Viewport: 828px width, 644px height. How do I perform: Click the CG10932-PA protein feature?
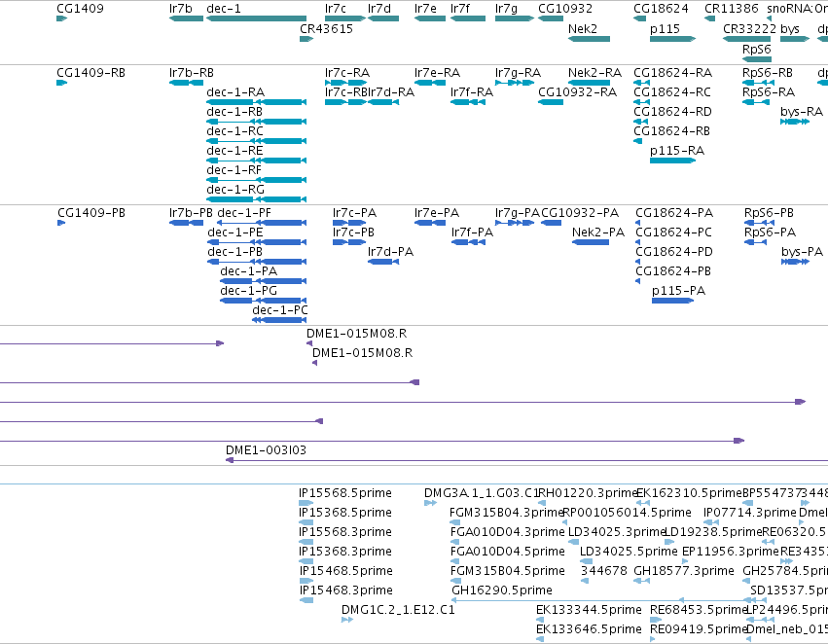(x=552, y=223)
